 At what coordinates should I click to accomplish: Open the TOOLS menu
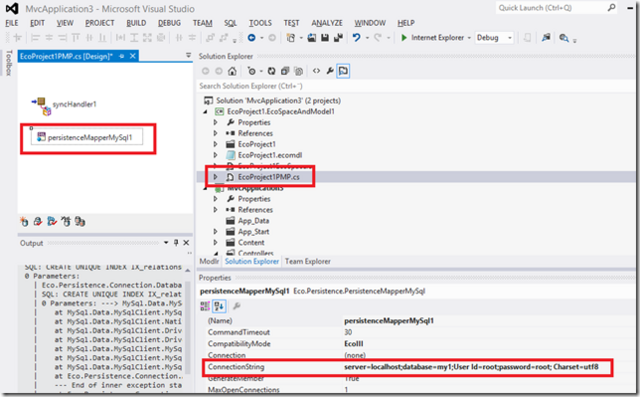pos(260,23)
